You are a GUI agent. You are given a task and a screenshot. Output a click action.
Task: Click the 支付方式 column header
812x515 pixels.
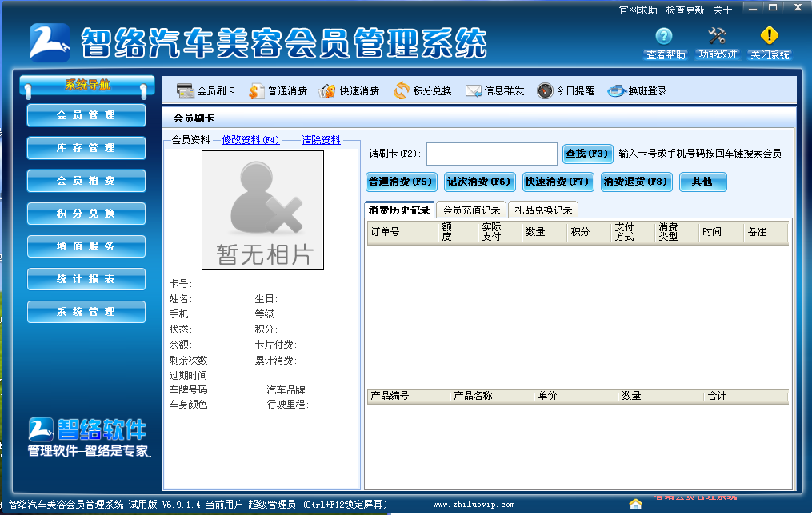[632, 232]
